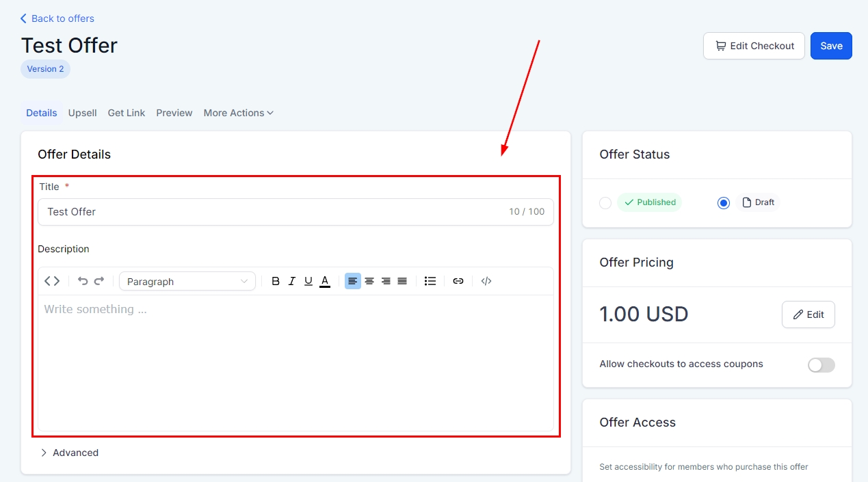Open the Paragraph style dropdown
868x482 pixels.
click(x=187, y=281)
